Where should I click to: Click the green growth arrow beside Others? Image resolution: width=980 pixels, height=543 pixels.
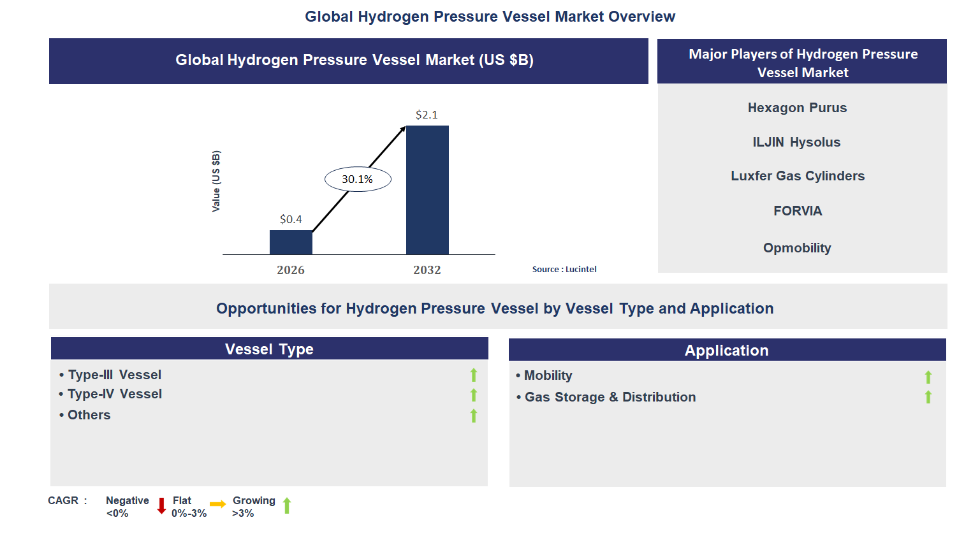(x=473, y=416)
